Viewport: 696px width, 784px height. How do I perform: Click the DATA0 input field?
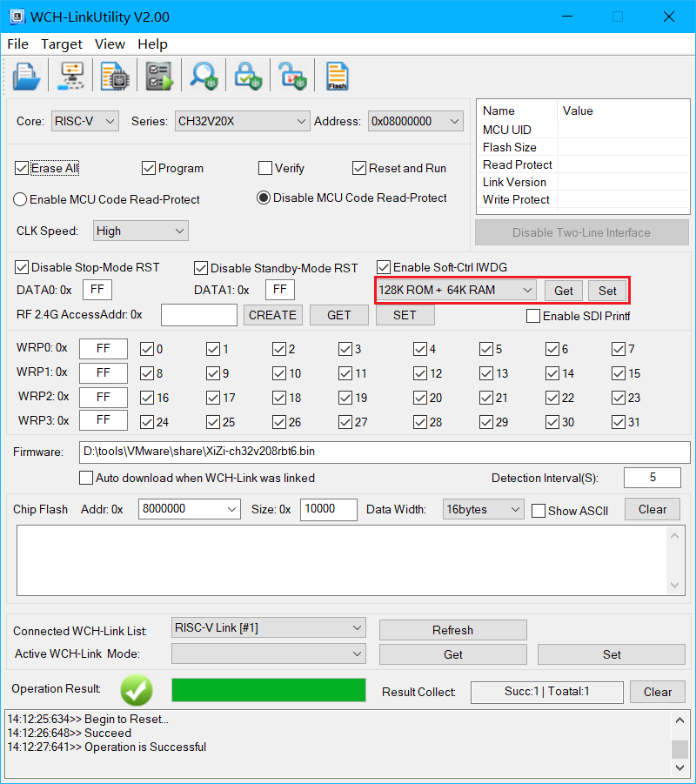(97, 290)
